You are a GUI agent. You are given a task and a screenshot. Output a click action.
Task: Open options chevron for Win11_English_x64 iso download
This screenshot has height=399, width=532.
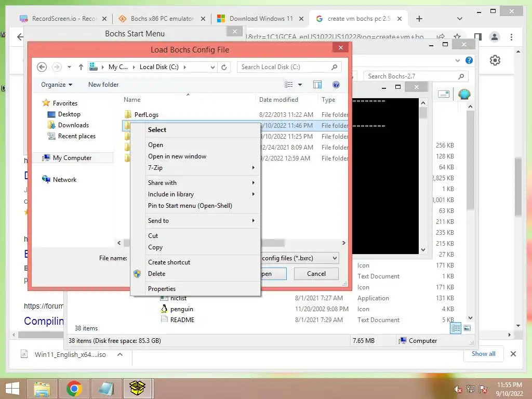[x=120, y=354]
